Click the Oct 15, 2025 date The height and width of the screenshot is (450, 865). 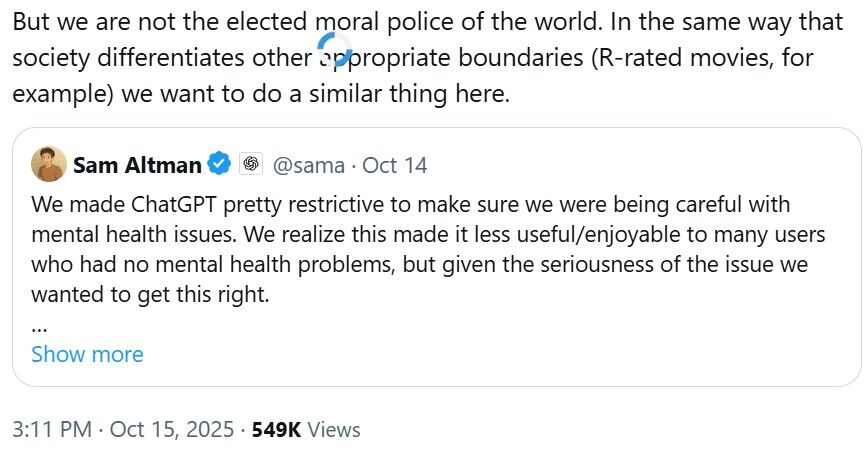click(170, 430)
